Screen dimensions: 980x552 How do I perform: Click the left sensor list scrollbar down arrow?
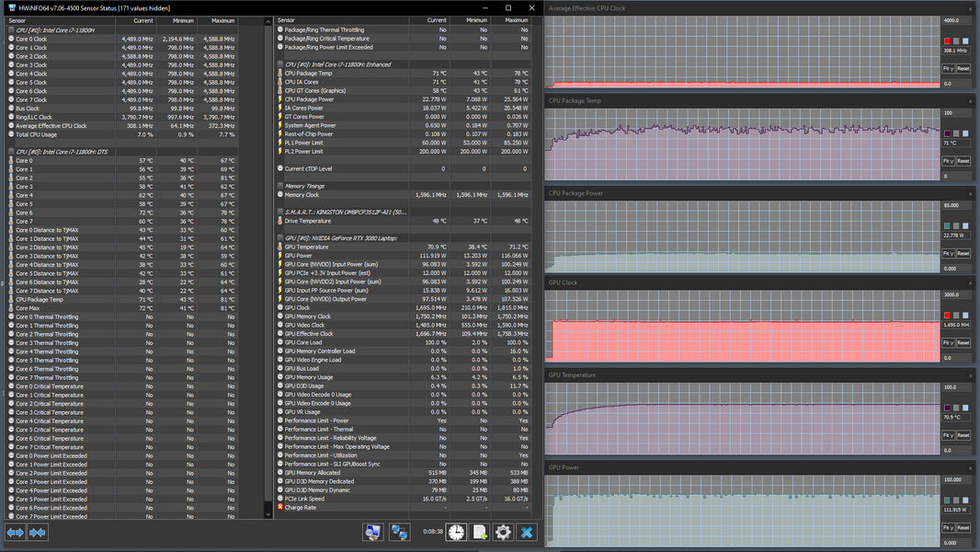click(268, 514)
